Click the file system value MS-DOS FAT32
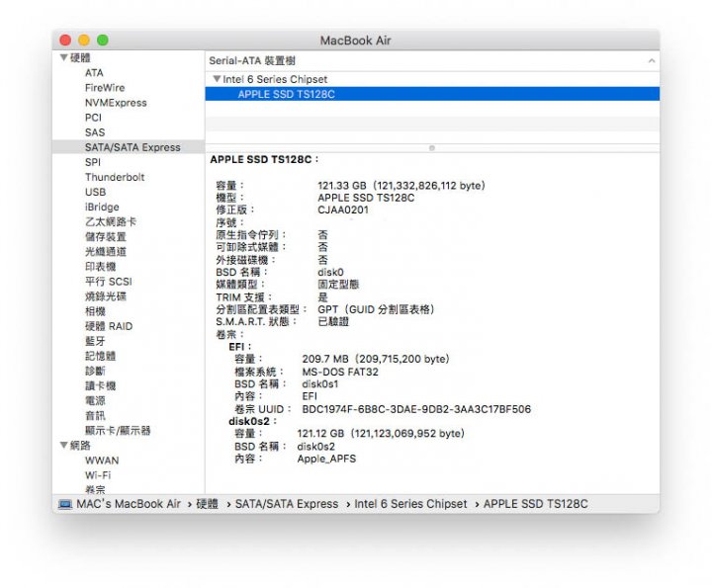Image resolution: width=712 pixels, height=588 pixels. [x=340, y=372]
